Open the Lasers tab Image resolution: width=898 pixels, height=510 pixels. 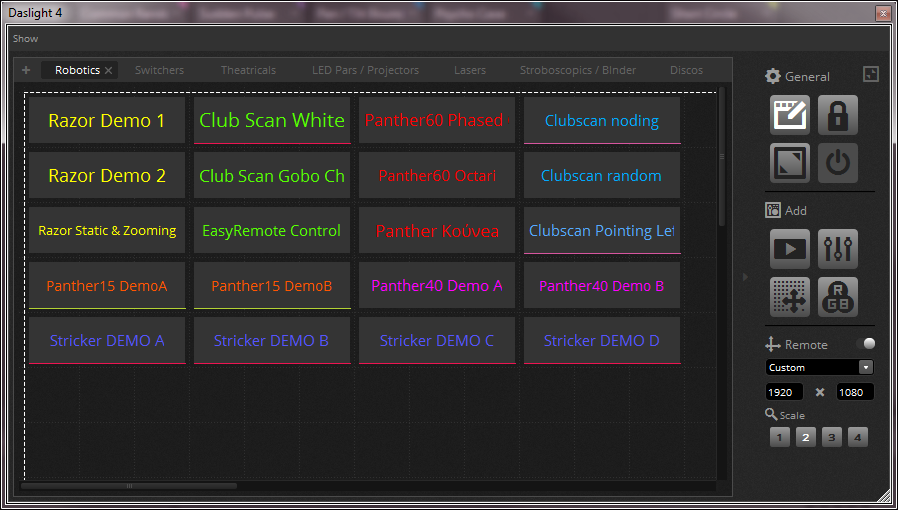[470, 70]
